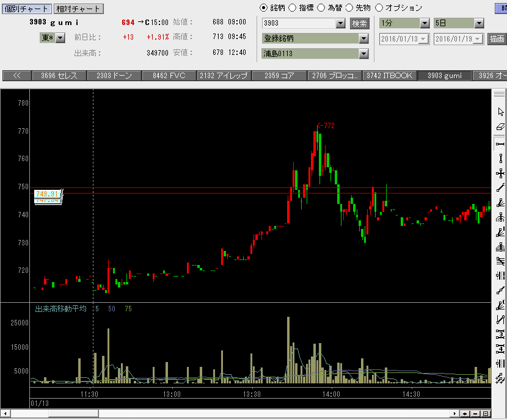
Task: Select the 2132 アイレップ stock tab
Action: pos(224,76)
